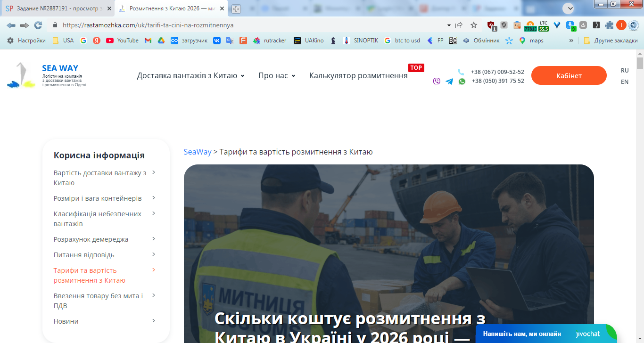Image resolution: width=644 pixels, height=343 pixels.
Task: Expand the Доставка вантажів з Китаю menu
Action: coord(191,75)
